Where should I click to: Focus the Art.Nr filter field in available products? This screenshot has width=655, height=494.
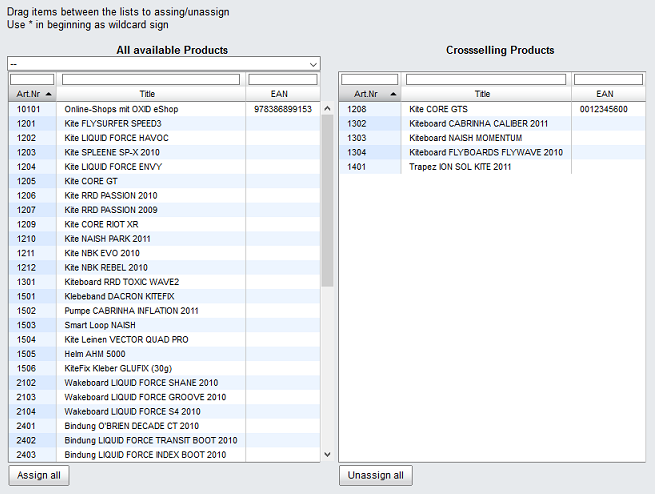pos(32,79)
